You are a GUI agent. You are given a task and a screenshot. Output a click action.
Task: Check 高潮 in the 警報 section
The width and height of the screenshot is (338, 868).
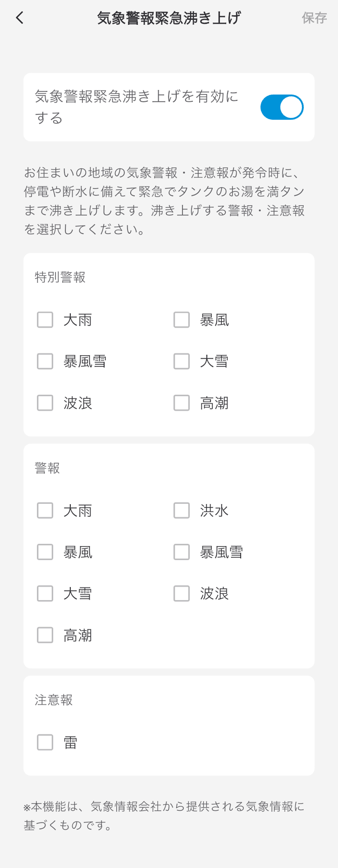pos(45,635)
